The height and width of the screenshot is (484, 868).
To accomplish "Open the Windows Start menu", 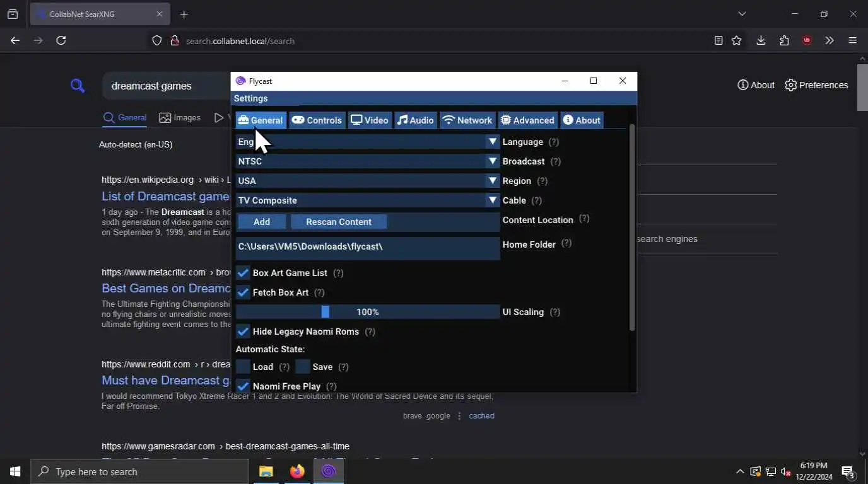I will tap(15, 471).
